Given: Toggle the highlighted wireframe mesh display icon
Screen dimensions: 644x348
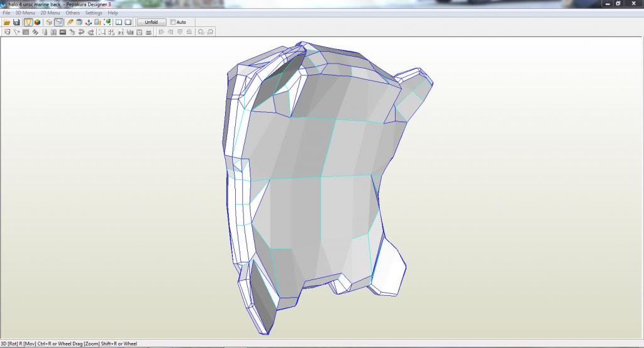Looking at the screenshot, I should pos(58,22).
